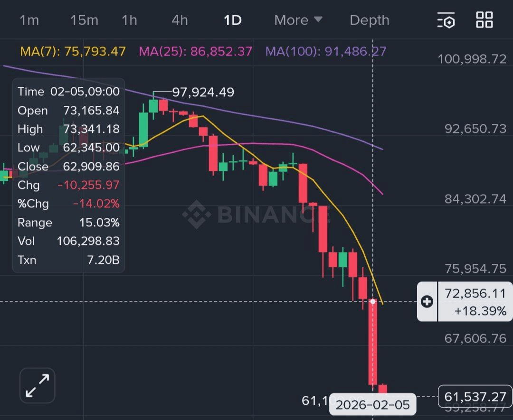Tap the MA(100) indicator label
The height and width of the screenshot is (420, 513).
325,51
